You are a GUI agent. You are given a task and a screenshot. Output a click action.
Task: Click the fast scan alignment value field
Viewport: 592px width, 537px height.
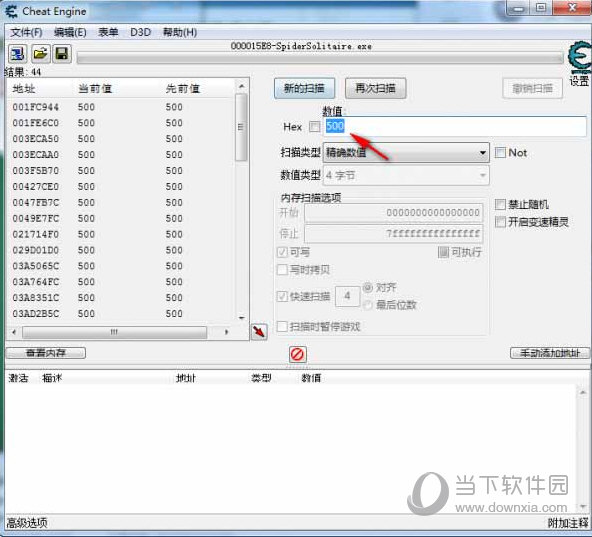pyautogui.click(x=347, y=296)
